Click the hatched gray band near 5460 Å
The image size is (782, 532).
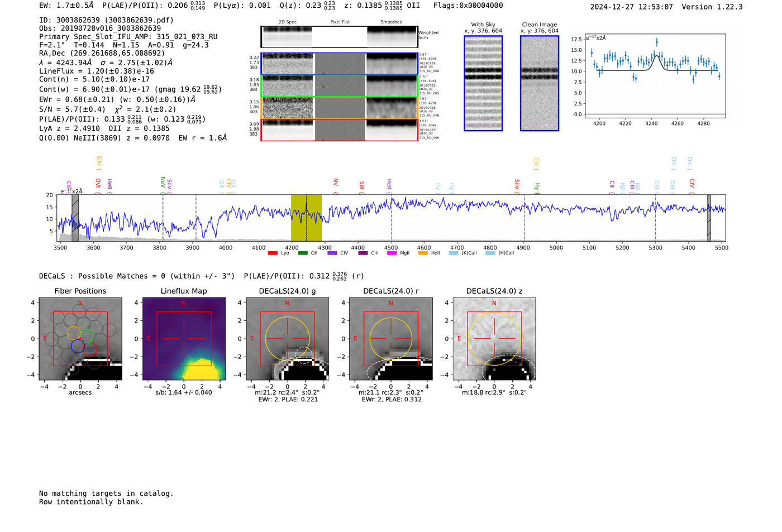click(709, 218)
